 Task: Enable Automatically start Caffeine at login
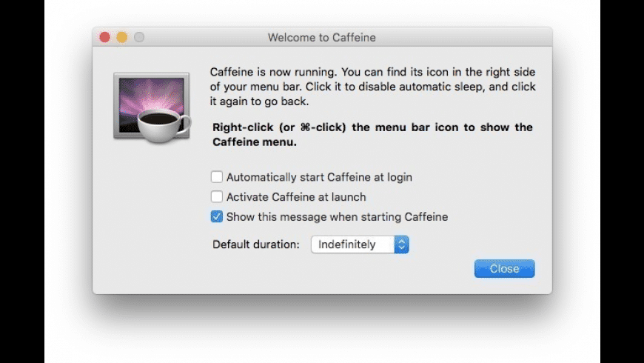point(216,177)
